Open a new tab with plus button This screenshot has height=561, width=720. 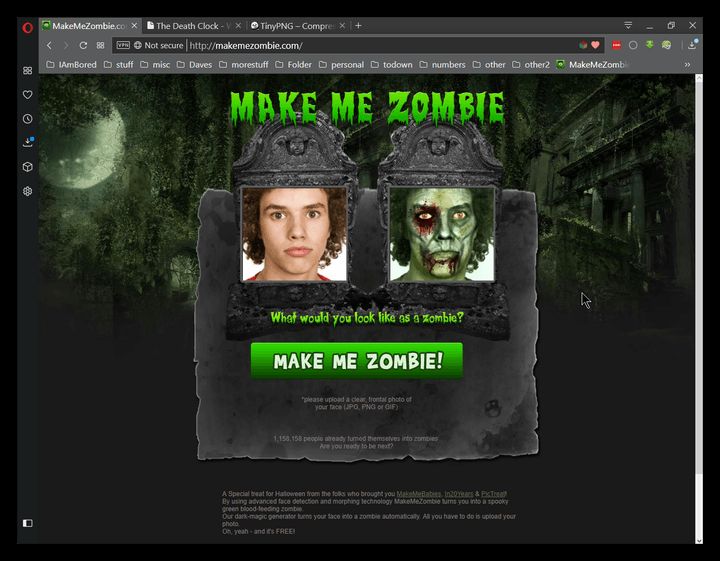click(358, 26)
